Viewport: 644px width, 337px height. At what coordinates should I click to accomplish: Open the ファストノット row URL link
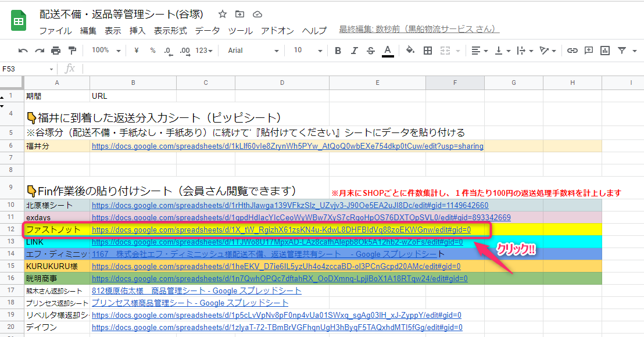point(281,230)
